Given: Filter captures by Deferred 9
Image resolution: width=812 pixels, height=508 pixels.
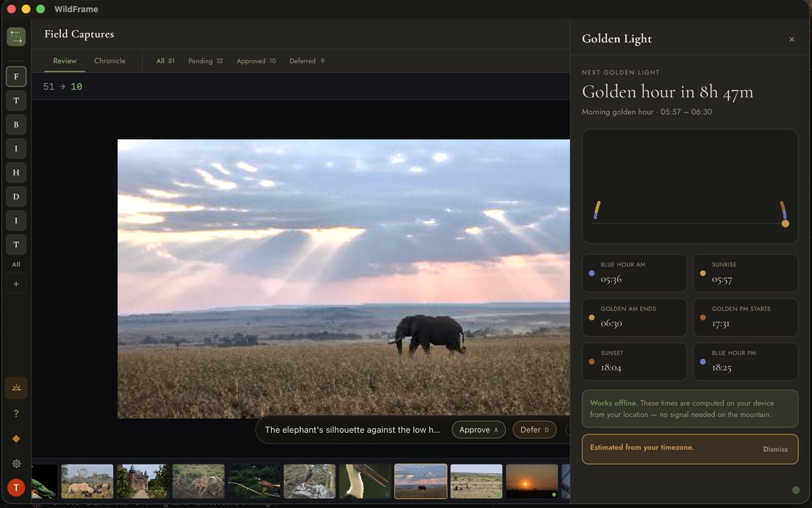Looking at the screenshot, I should click(307, 61).
